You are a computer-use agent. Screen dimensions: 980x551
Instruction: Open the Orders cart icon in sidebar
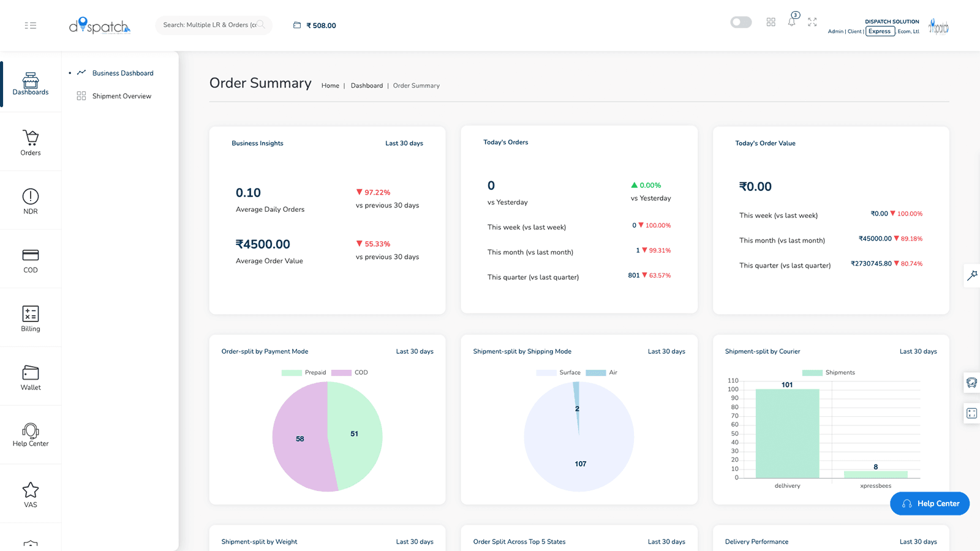click(x=31, y=137)
